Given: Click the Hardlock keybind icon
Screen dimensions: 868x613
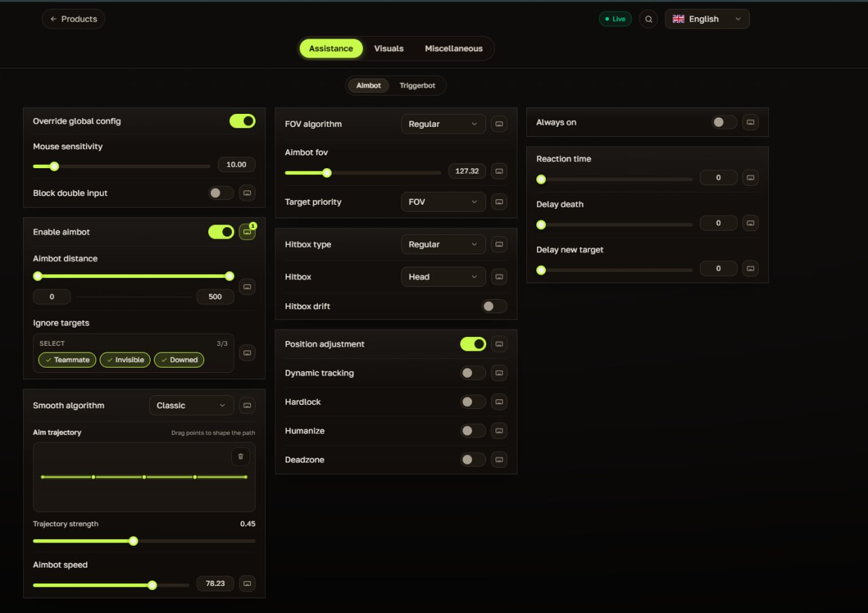Looking at the screenshot, I should tap(499, 402).
